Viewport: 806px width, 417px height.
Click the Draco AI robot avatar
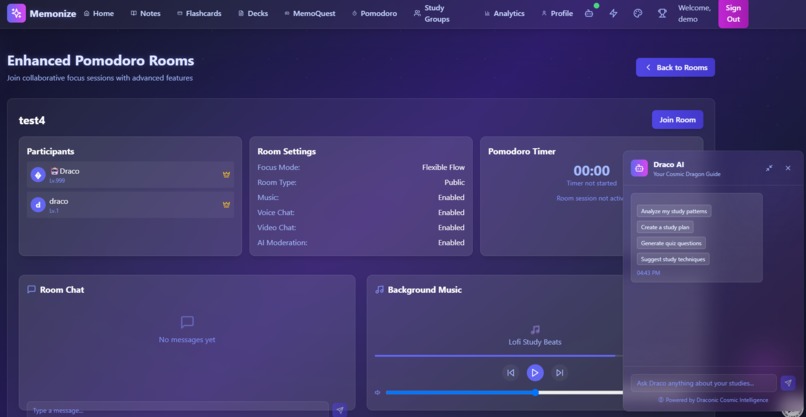(639, 168)
